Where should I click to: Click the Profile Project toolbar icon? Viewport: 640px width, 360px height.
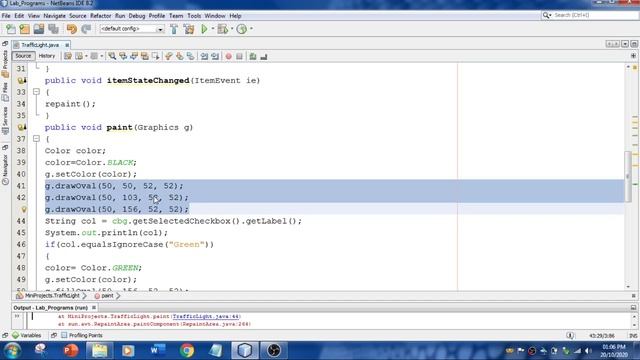pyautogui.click(x=242, y=29)
